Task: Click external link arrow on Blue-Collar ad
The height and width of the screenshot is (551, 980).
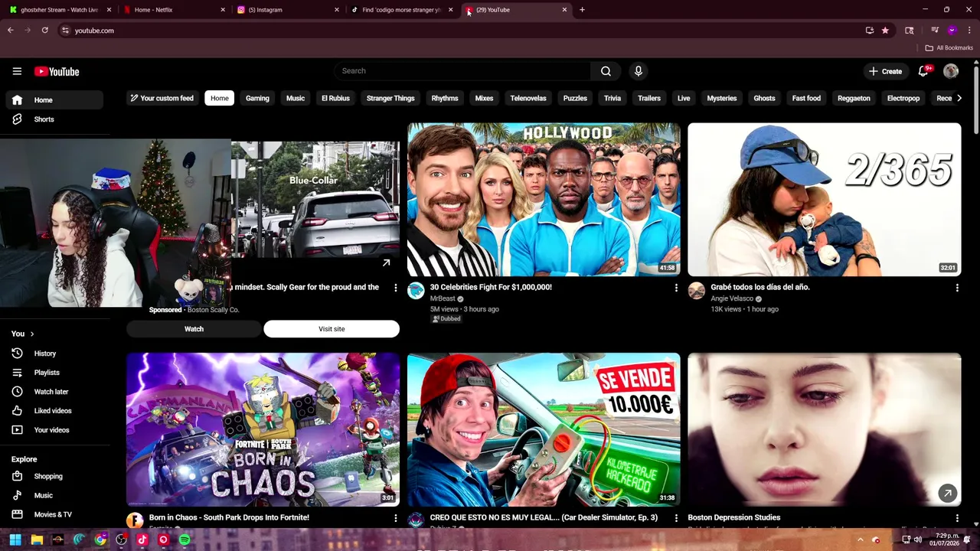Action: coord(386,262)
